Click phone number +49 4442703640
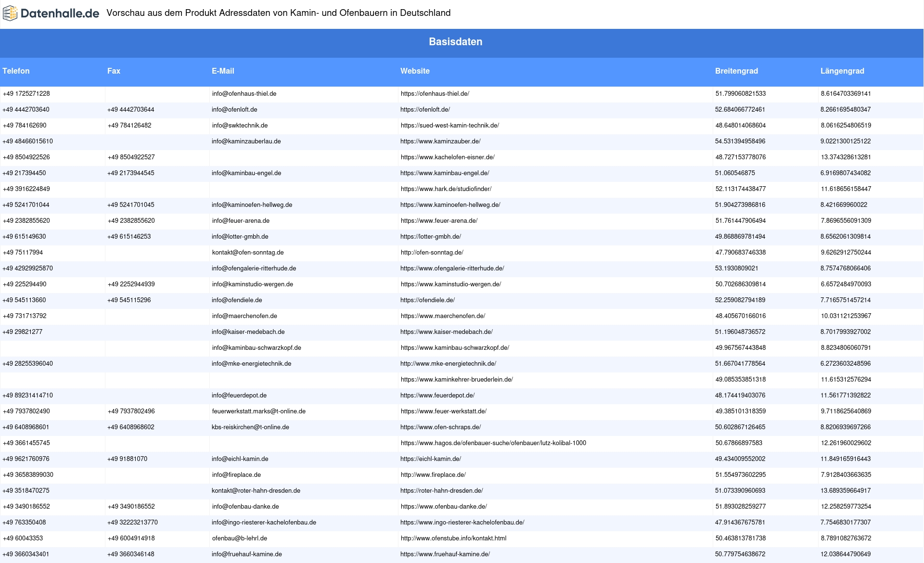The width and height of the screenshot is (924, 563). tap(26, 110)
